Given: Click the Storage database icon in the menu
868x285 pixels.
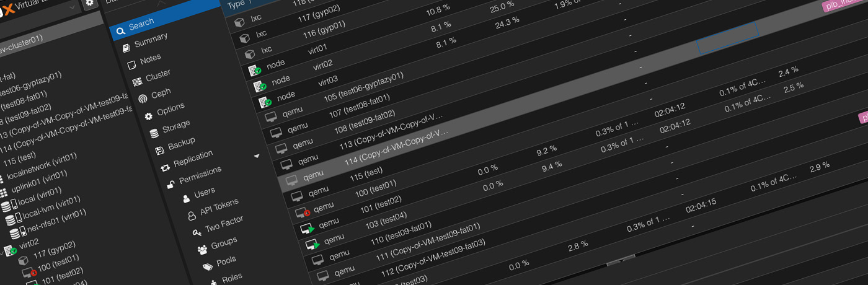Looking at the screenshot, I should point(154,133).
